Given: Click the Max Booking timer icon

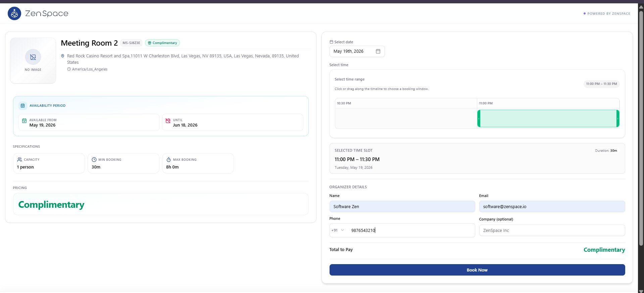Looking at the screenshot, I should pyautogui.click(x=168, y=160).
